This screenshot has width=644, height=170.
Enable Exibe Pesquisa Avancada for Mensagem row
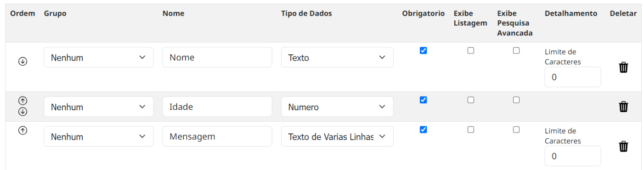pos(516,130)
